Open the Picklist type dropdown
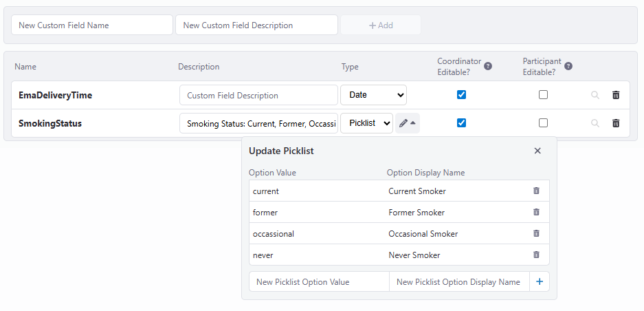 pyautogui.click(x=366, y=123)
